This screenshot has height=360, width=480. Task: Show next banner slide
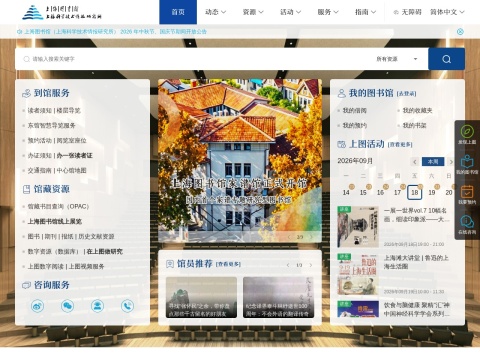(x=311, y=237)
